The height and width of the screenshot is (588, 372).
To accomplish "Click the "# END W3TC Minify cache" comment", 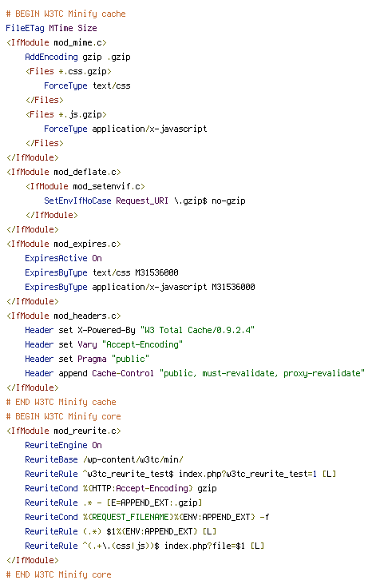I will click(x=61, y=403).
